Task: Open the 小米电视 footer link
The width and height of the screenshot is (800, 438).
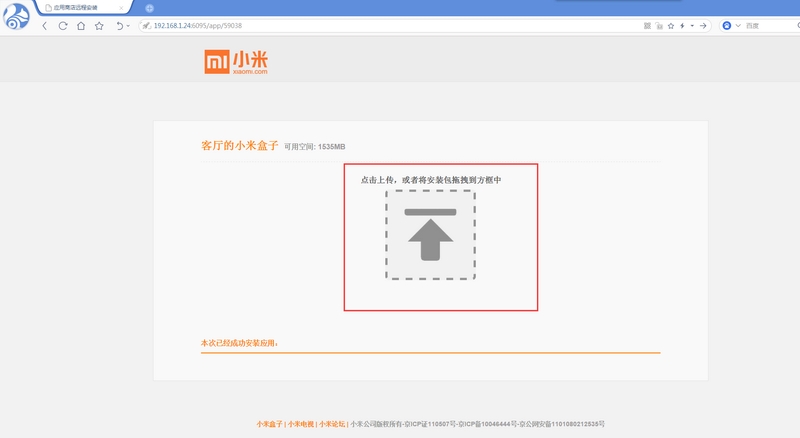Action: [x=301, y=424]
